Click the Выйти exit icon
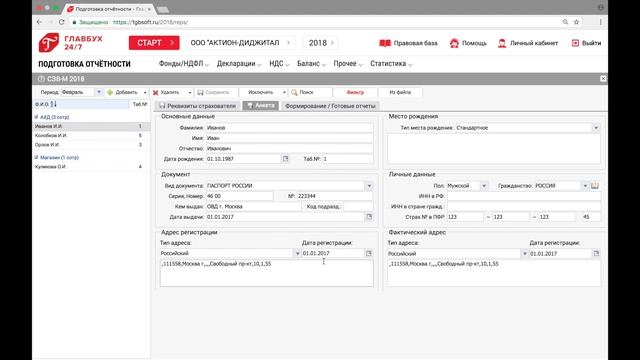 click(575, 43)
